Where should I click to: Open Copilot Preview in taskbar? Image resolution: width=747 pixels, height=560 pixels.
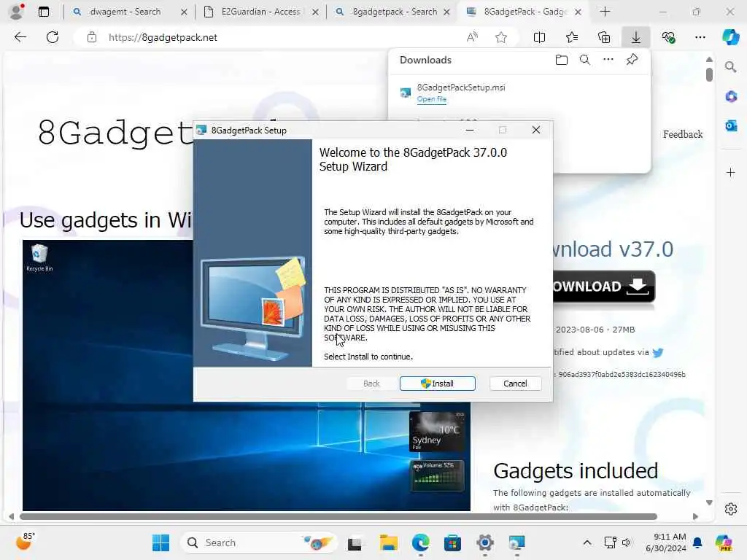(x=724, y=542)
